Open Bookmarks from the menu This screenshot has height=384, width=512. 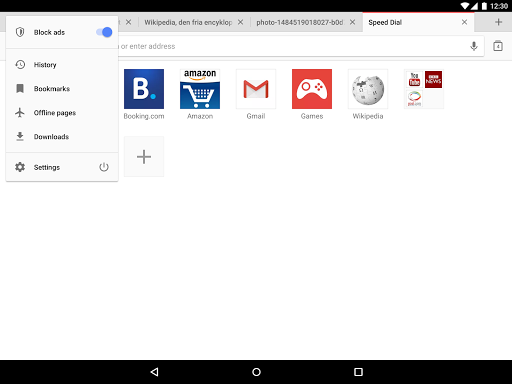pos(62,89)
